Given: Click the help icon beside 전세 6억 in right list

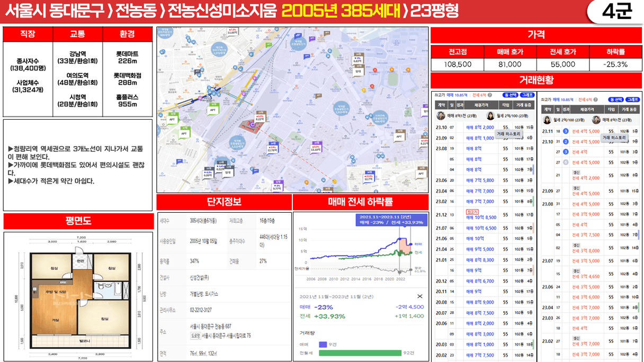Looking at the screenshot, I should [x=596, y=99].
